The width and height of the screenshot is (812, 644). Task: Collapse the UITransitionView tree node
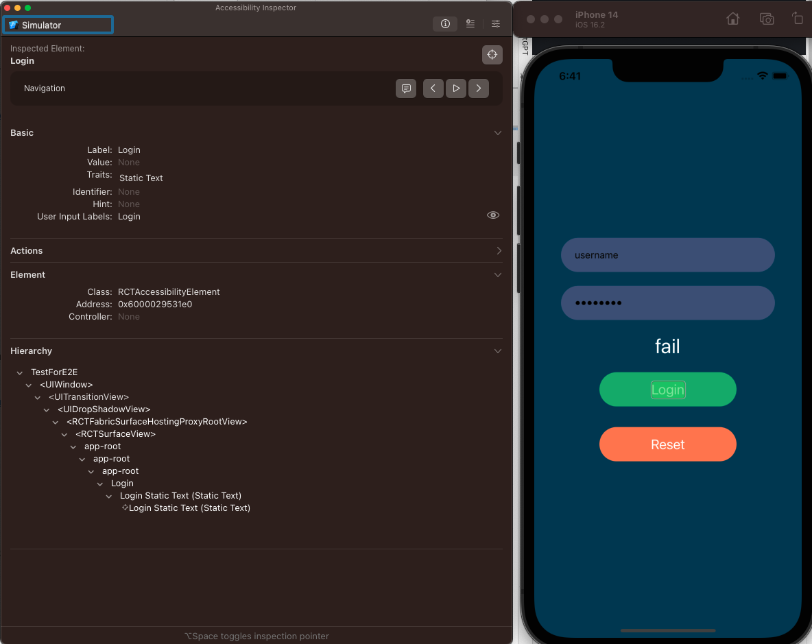point(37,398)
